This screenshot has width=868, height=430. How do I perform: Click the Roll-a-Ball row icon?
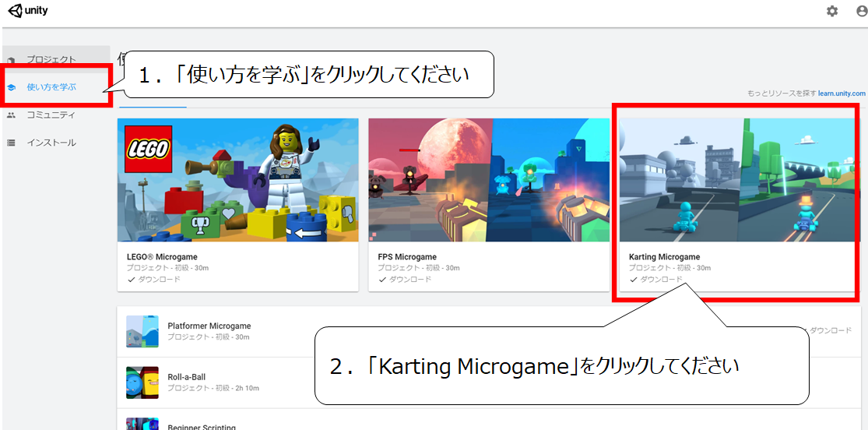[x=142, y=382]
